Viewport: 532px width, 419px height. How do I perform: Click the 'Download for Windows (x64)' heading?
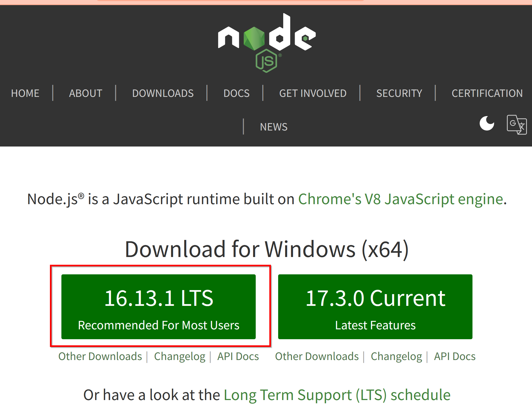click(x=267, y=249)
